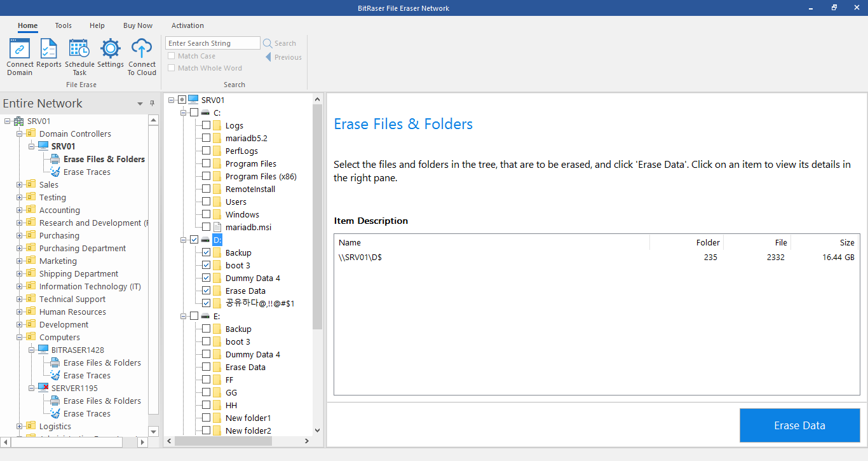This screenshot has width=868, height=461.
Task: Click the C: drive icon
Action: [x=206, y=113]
